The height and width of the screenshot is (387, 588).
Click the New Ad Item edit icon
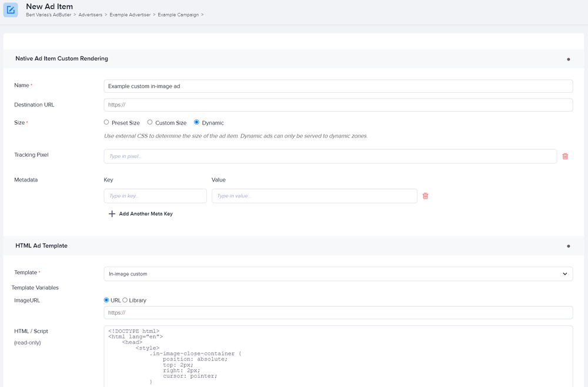[11, 10]
